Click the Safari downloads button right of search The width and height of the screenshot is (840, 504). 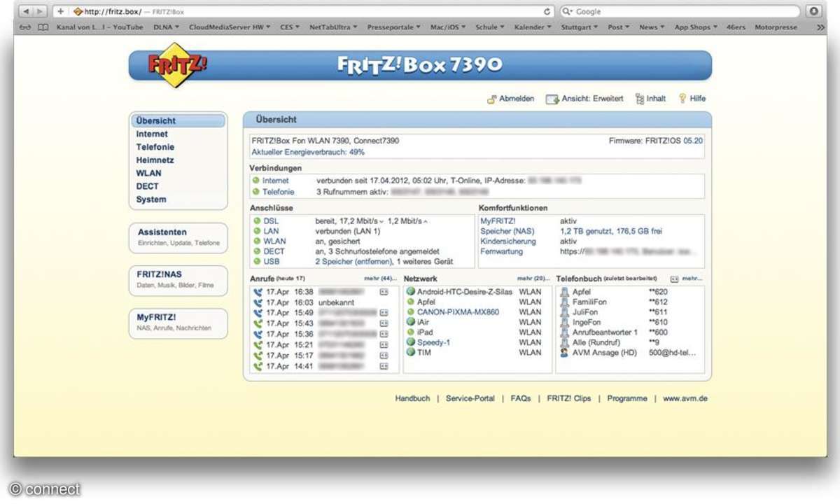[813, 12]
